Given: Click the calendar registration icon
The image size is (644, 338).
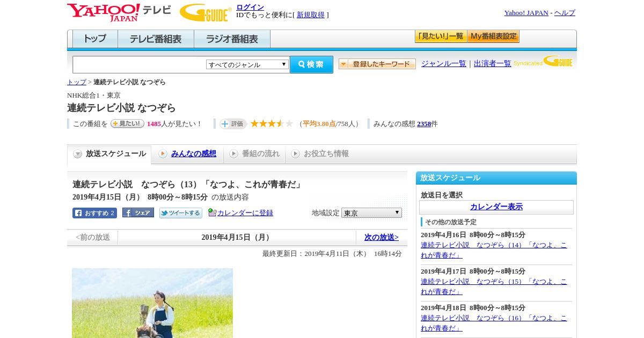Looking at the screenshot, I should click(212, 212).
